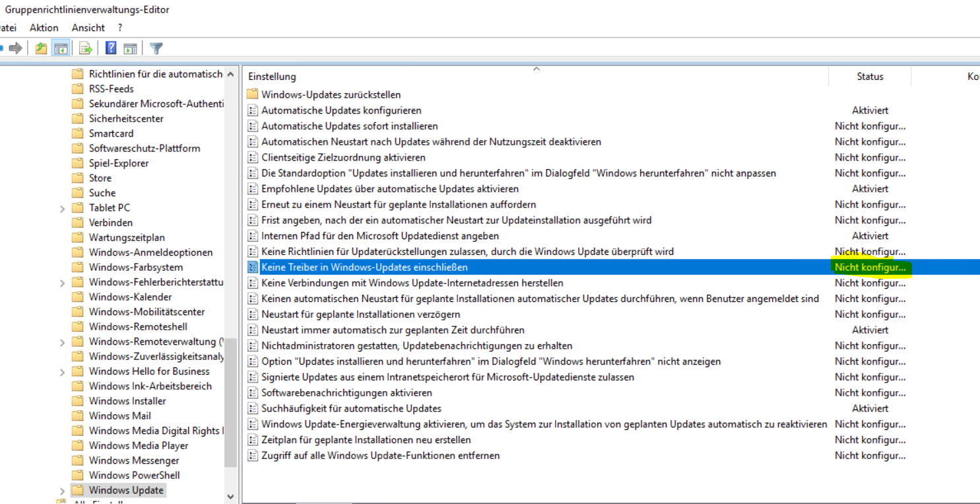
Task: Click policy icon beside Softwarebenachrichtigungen aktivieren
Action: pyautogui.click(x=252, y=392)
